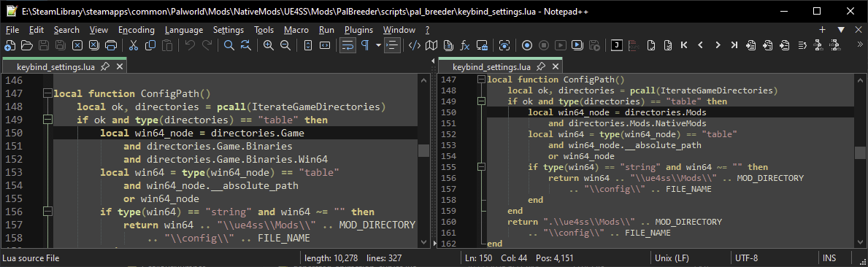Image resolution: width=868 pixels, height=267 pixels.
Task: Jump to first difference arrow icon
Action: (684, 45)
